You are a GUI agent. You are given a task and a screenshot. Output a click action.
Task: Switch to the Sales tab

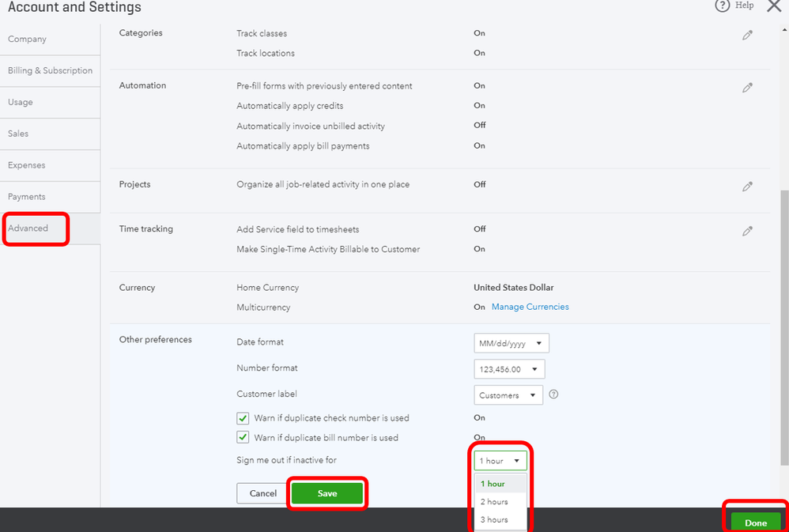point(50,134)
